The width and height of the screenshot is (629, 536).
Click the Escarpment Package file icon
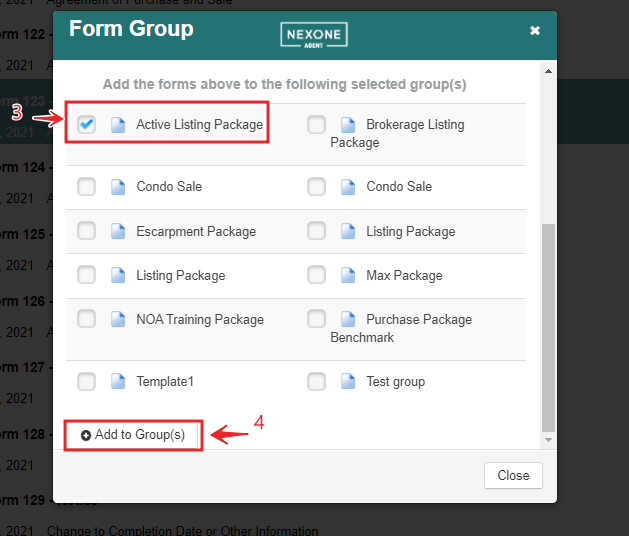[x=118, y=231]
